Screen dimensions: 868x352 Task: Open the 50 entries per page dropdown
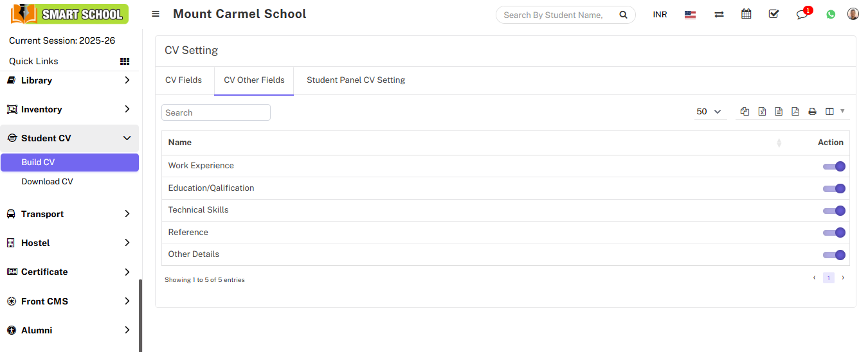[709, 112]
